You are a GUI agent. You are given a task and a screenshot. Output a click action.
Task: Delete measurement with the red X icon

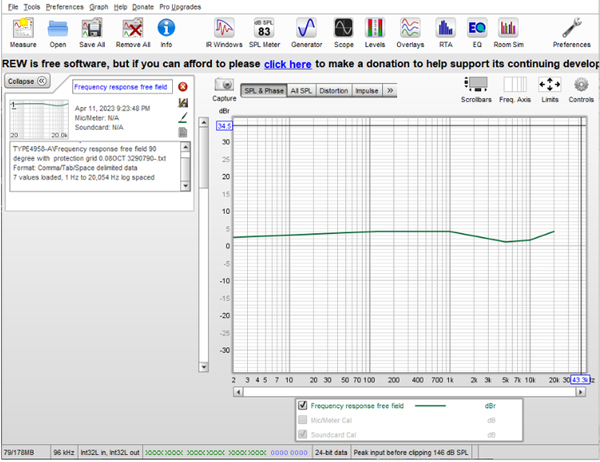coord(183,86)
